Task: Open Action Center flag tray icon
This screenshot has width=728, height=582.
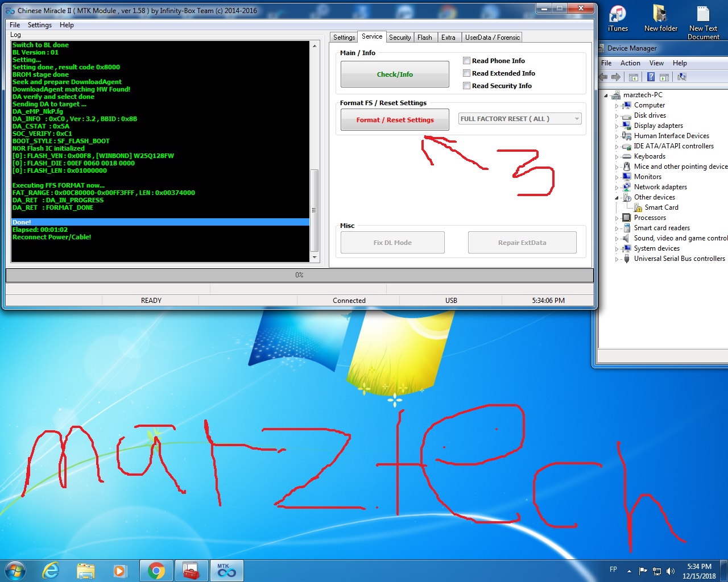Action: click(x=643, y=571)
